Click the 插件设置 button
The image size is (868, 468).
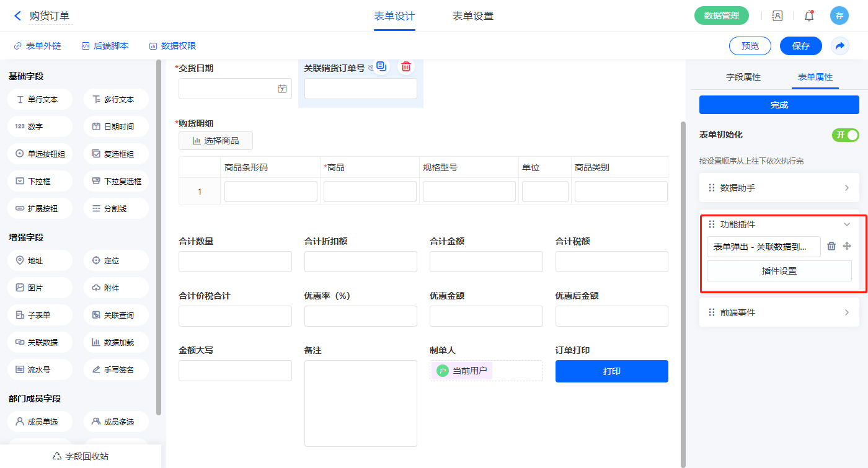click(x=779, y=271)
